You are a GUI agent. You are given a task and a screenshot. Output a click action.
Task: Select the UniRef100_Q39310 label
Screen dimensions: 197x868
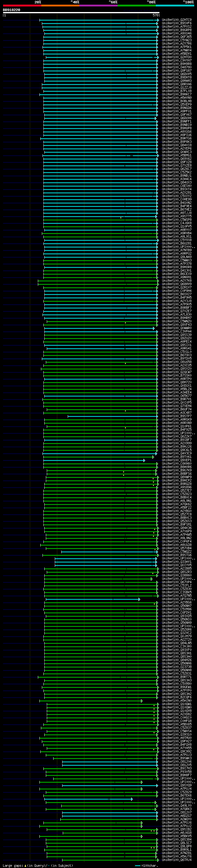point(177,735)
